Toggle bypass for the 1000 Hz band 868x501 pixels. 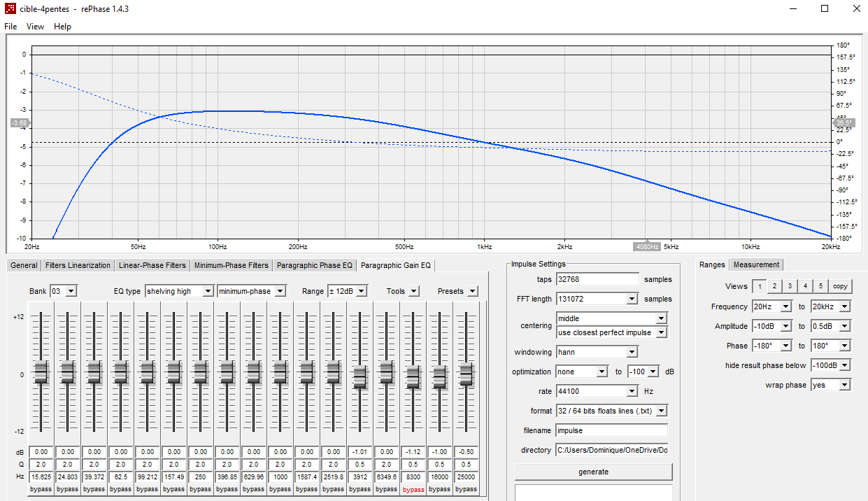pyautogui.click(x=280, y=490)
